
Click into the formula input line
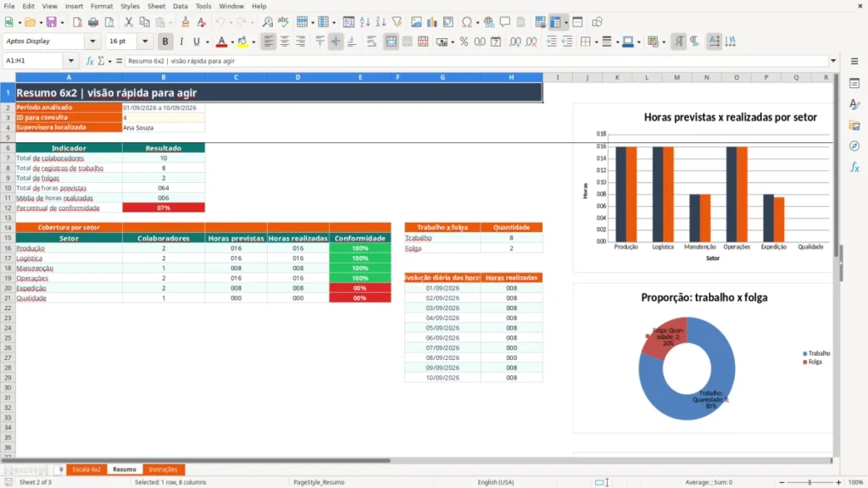476,61
